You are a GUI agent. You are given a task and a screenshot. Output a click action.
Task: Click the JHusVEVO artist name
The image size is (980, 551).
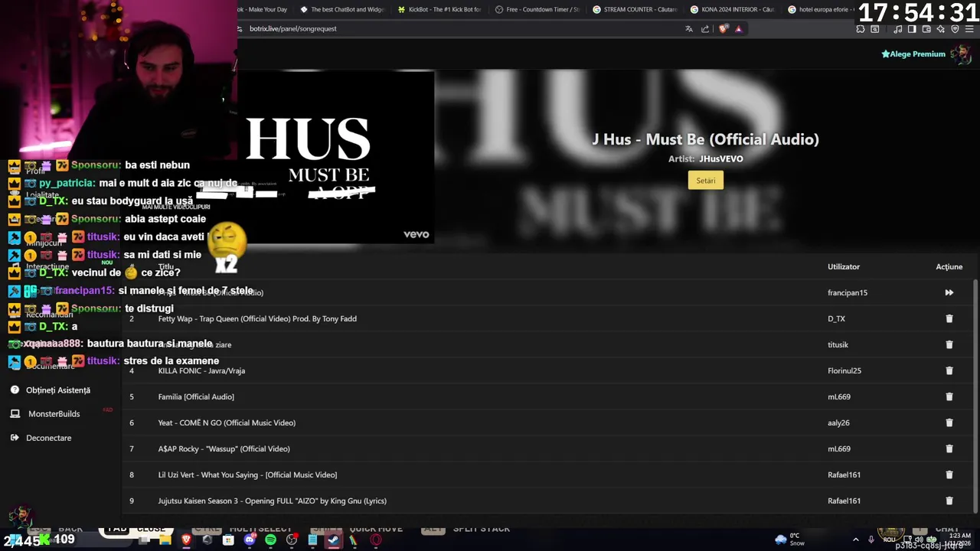pyautogui.click(x=720, y=159)
